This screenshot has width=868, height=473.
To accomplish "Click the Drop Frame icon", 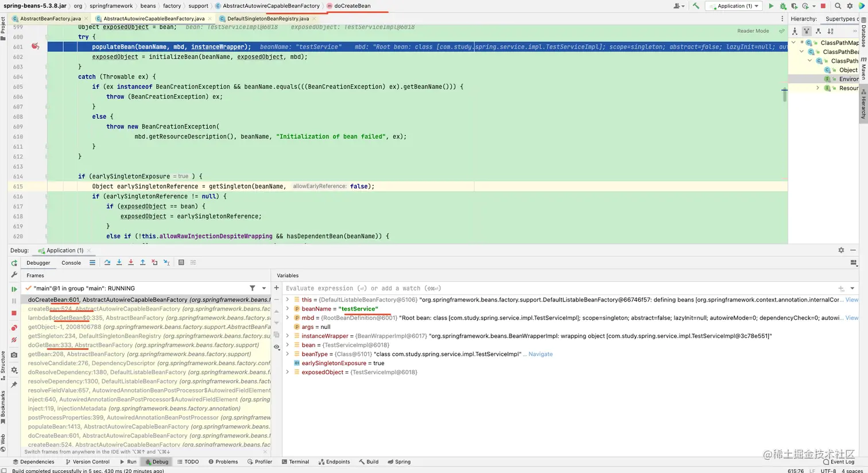I will coord(154,262).
